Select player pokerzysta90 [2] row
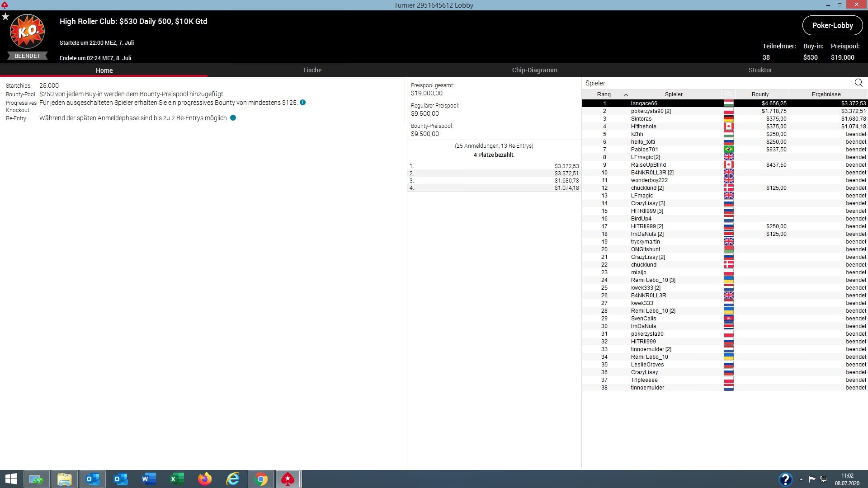Viewport: 868px width, 488px height. point(651,111)
